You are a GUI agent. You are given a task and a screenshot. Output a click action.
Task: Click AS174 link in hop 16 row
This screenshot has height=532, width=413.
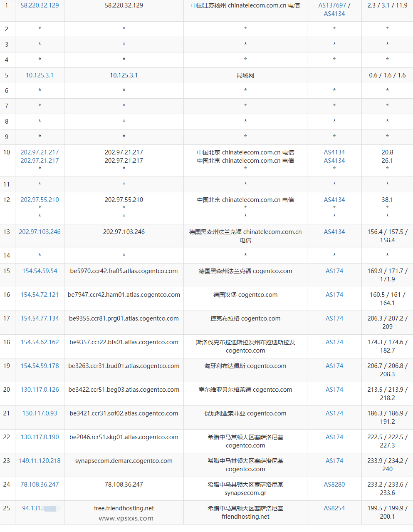click(334, 295)
